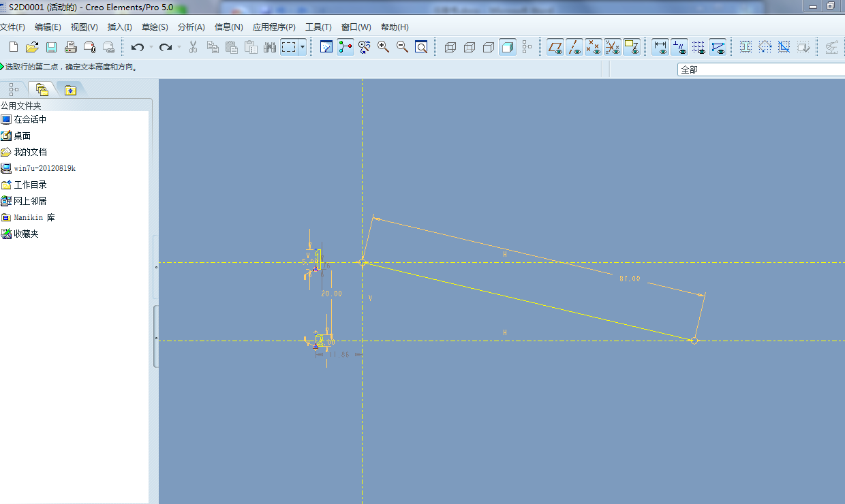Open the 文件(F) menu
Viewport: 845px width, 504px height.
point(12,27)
